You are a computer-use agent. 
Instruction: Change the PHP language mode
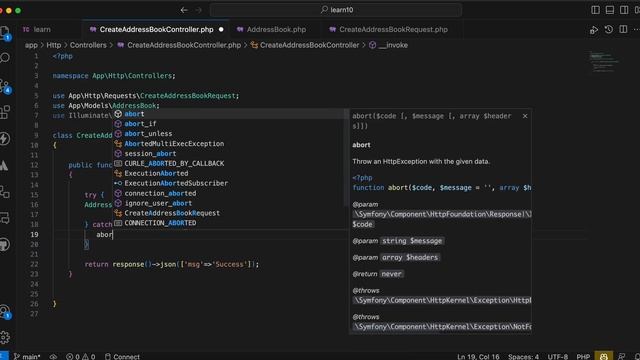click(x=583, y=356)
